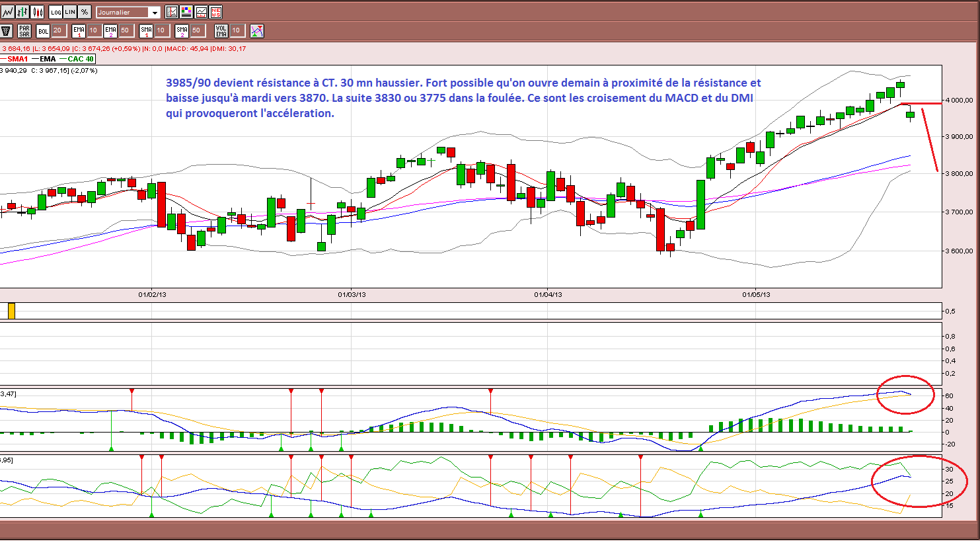The image size is (980, 541).
Task: Edit the SMA 1 period field
Action: click(x=162, y=30)
